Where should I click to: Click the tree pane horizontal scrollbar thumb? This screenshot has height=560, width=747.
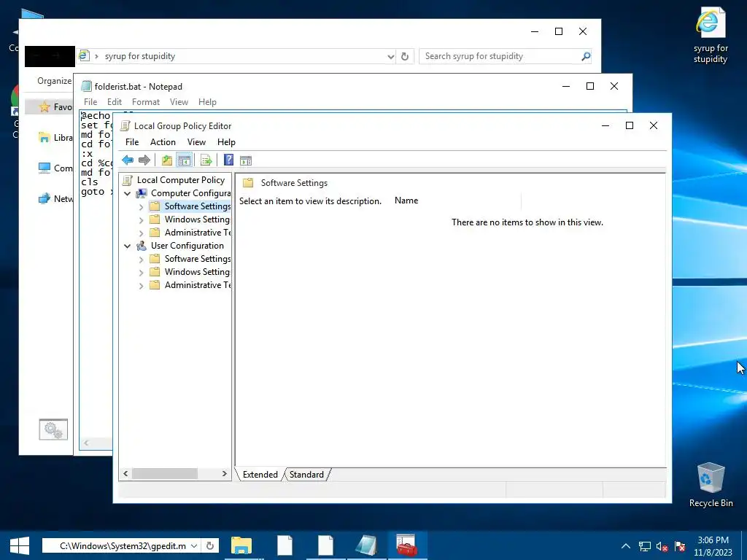pos(164,473)
